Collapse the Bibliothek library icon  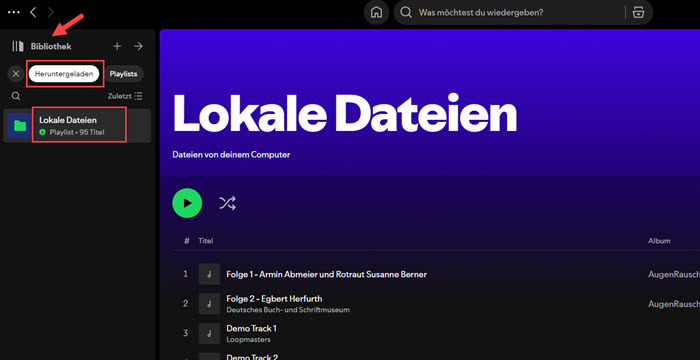[18, 46]
